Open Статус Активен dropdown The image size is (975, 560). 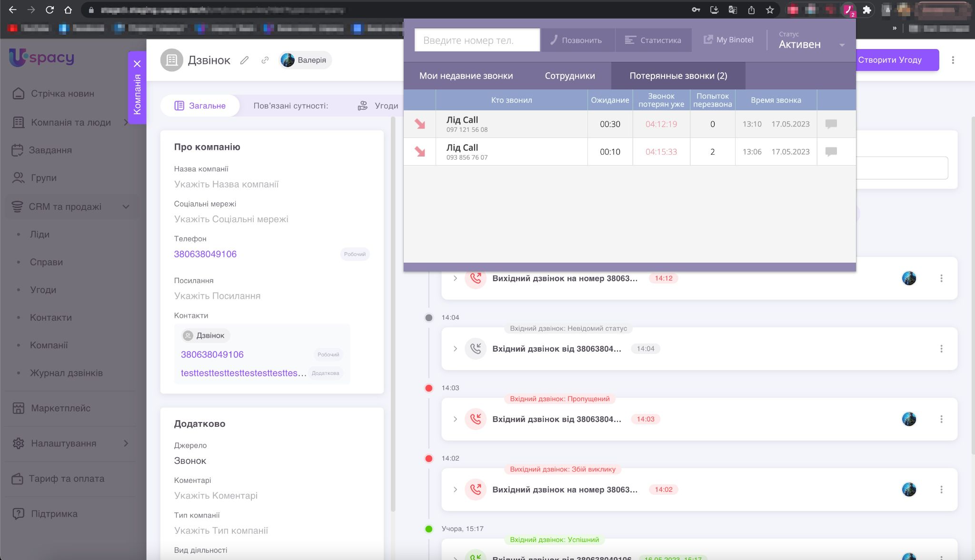[841, 45]
